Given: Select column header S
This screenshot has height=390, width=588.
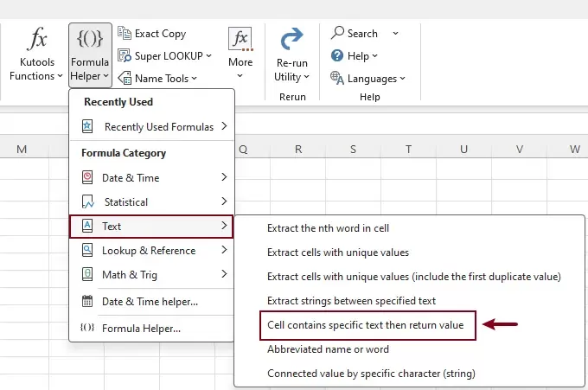Looking at the screenshot, I should [354, 150].
